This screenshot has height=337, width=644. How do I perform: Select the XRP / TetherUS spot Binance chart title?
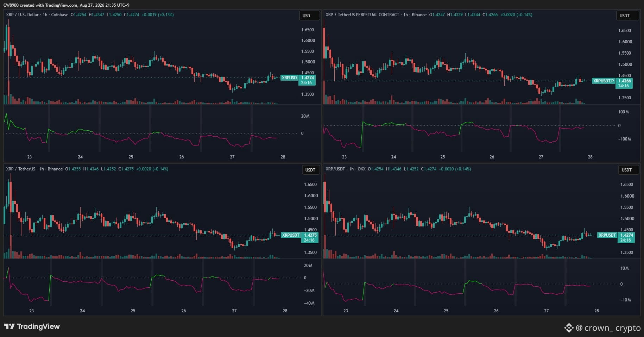coord(34,169)
